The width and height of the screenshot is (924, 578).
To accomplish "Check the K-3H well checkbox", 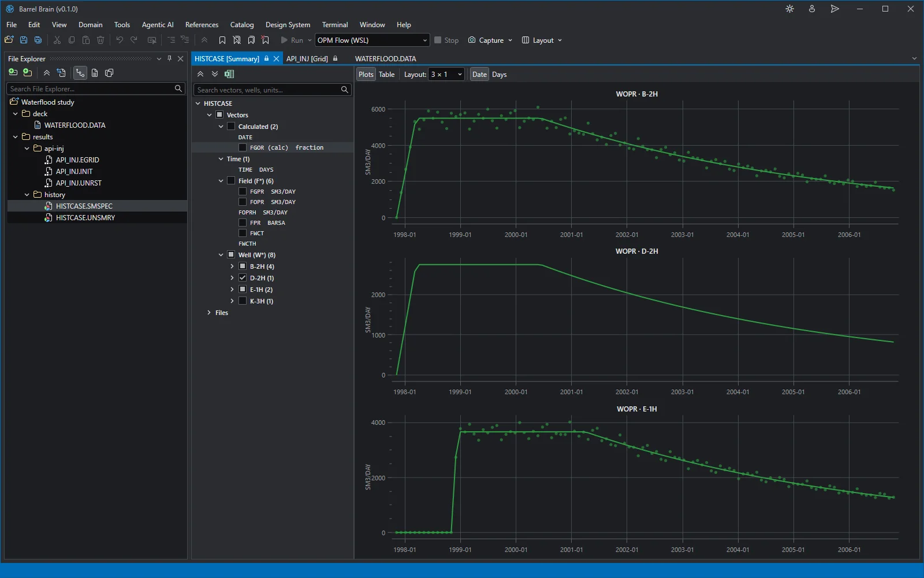I will (243, 301).
